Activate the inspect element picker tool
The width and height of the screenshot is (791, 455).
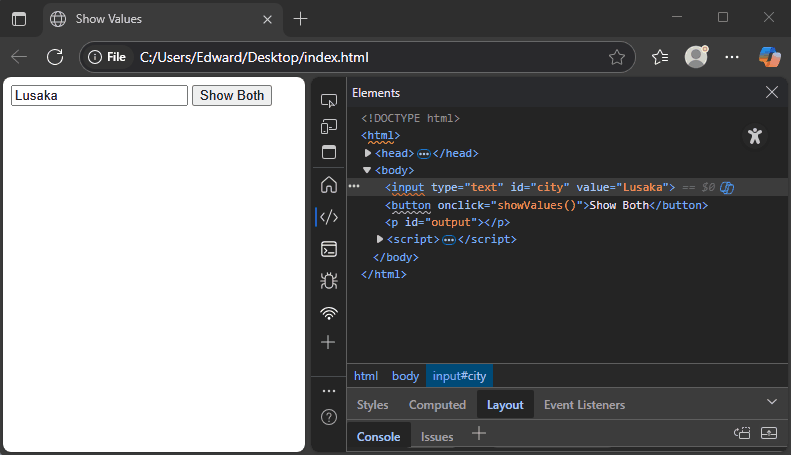329,101
